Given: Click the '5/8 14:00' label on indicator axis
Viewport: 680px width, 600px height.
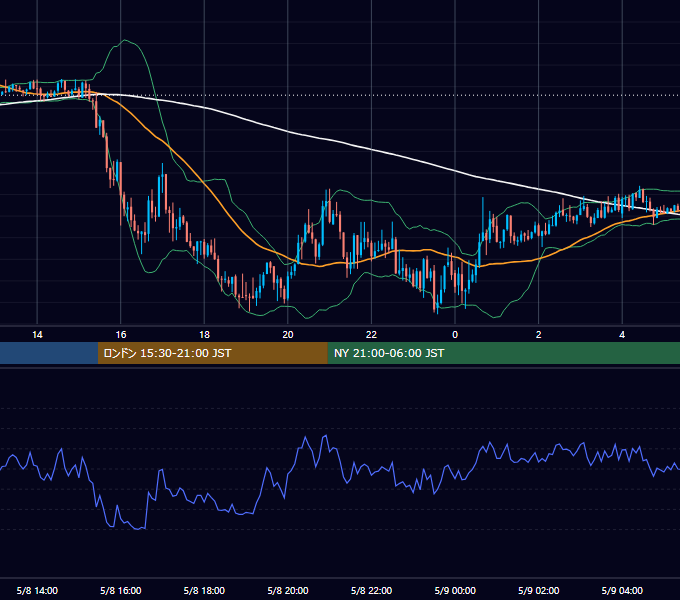Looking at the screenshot, I should [37, 590].
